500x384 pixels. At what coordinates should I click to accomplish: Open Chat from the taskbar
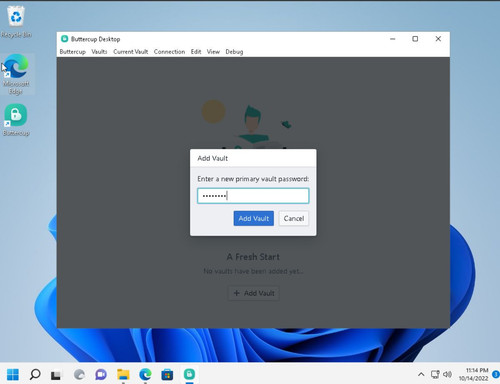tap(101, 374)
